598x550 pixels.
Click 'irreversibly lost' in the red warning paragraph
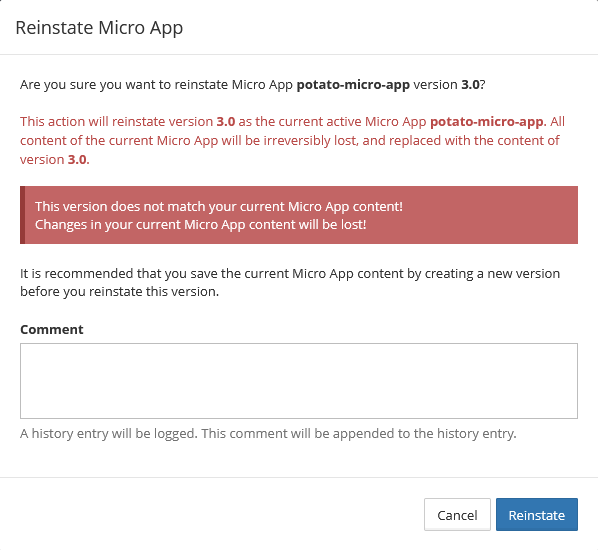coord(310,141)
